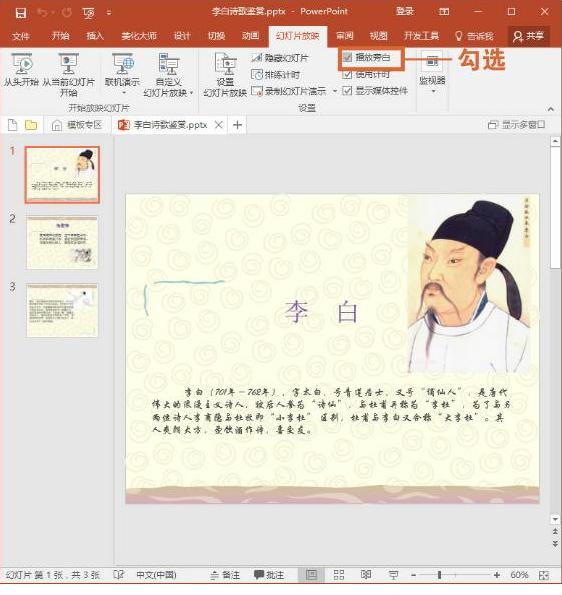Click 登录 to sign in
The image size is (562, 595).
(405, 11)
